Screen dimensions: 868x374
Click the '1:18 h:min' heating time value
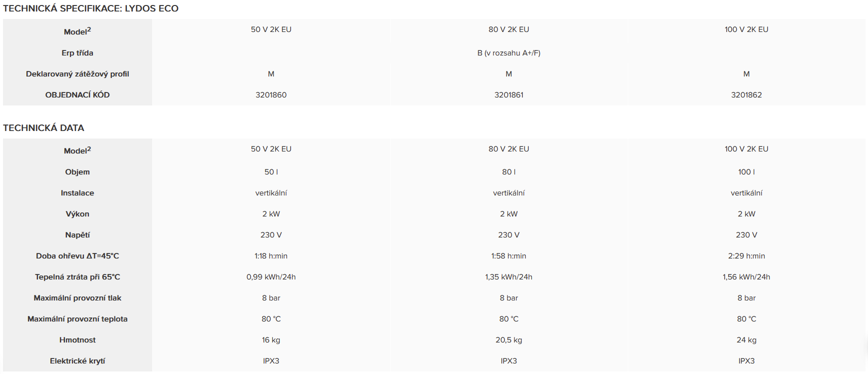click(x=271, y=256)
